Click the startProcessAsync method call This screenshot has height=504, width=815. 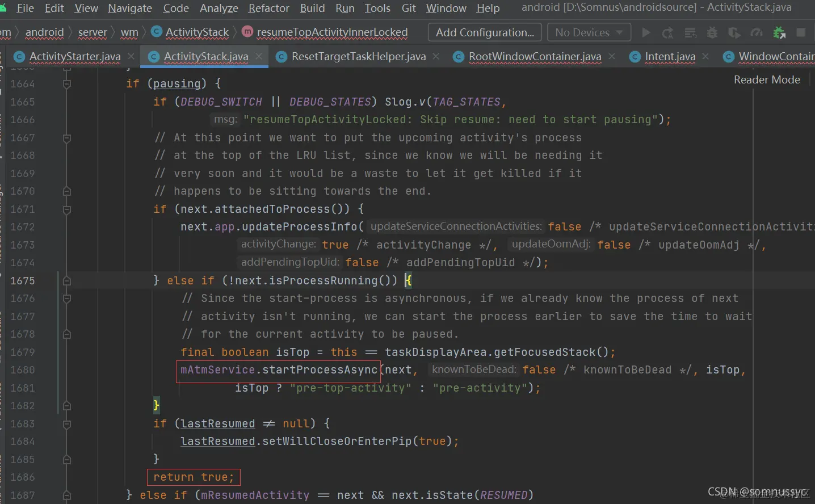tap(320, 370)
